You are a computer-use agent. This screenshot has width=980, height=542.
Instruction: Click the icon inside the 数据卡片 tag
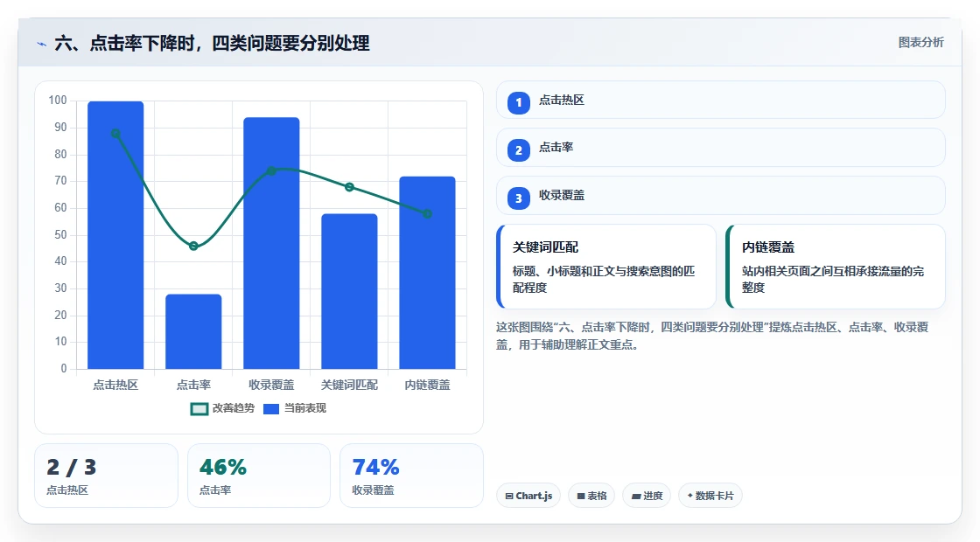pos(690,495)
